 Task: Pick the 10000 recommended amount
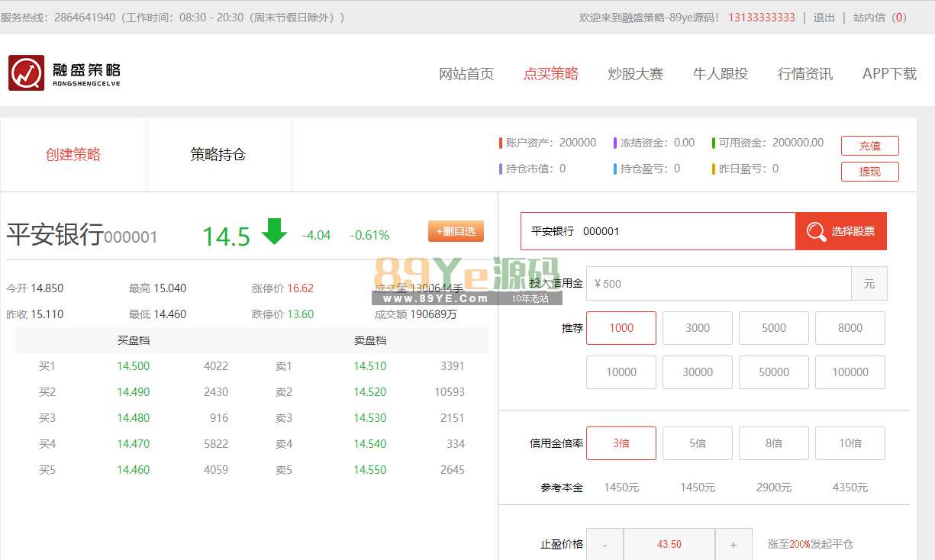click(621, 372)
